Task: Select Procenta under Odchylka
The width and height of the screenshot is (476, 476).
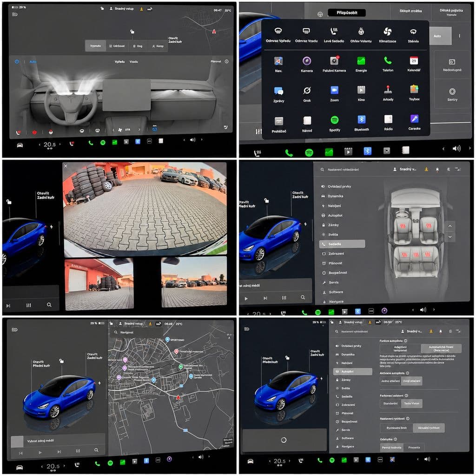Action: 414,448
